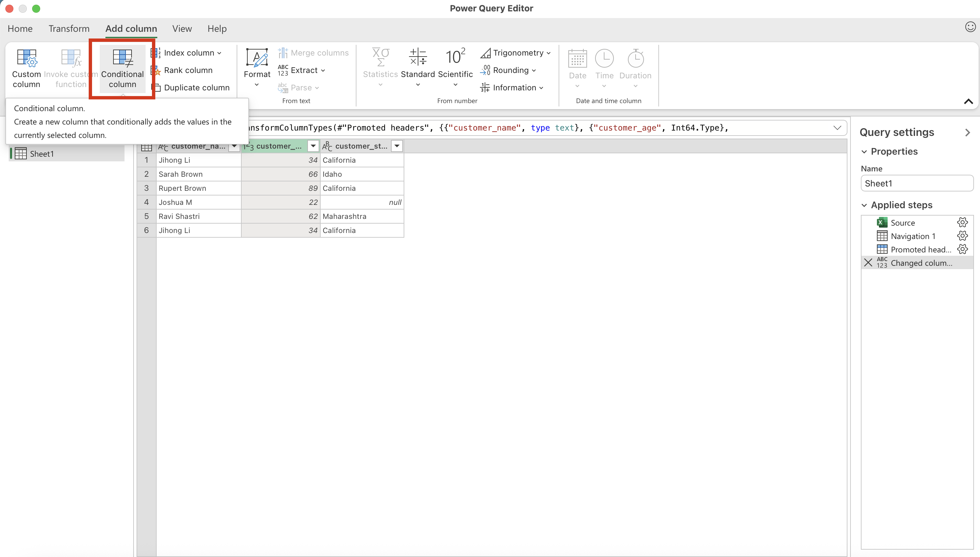
Task: Click the Standard number operations icon
Action: 418,57
